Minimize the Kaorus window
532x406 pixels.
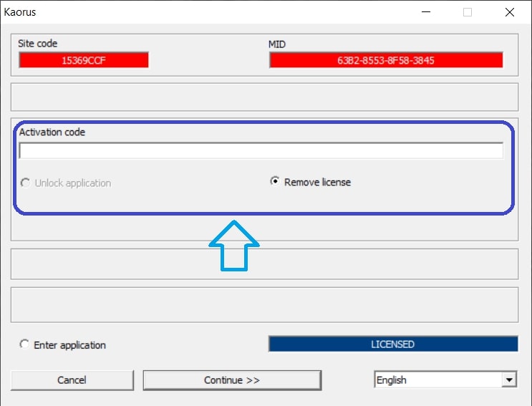tap(426, 12)
